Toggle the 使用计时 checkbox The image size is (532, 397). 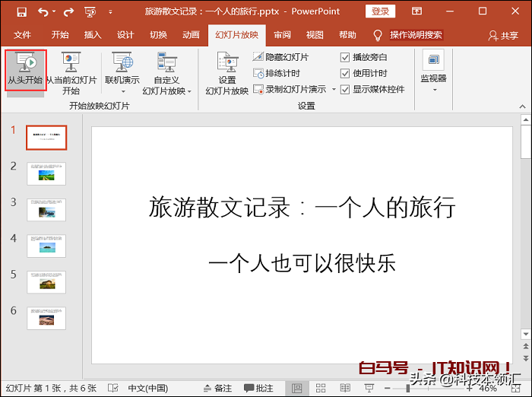pyautogui.click(x=346, y=74)
